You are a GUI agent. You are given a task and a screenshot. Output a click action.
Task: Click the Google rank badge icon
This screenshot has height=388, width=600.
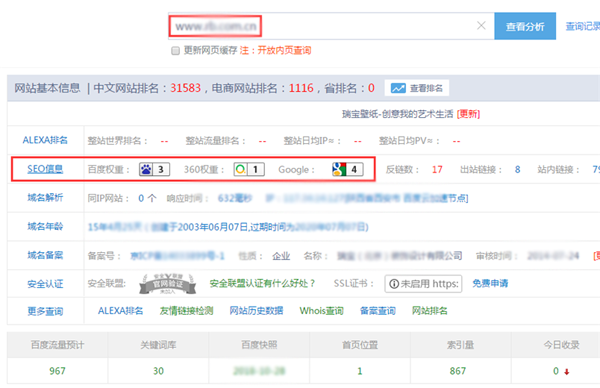339,169
